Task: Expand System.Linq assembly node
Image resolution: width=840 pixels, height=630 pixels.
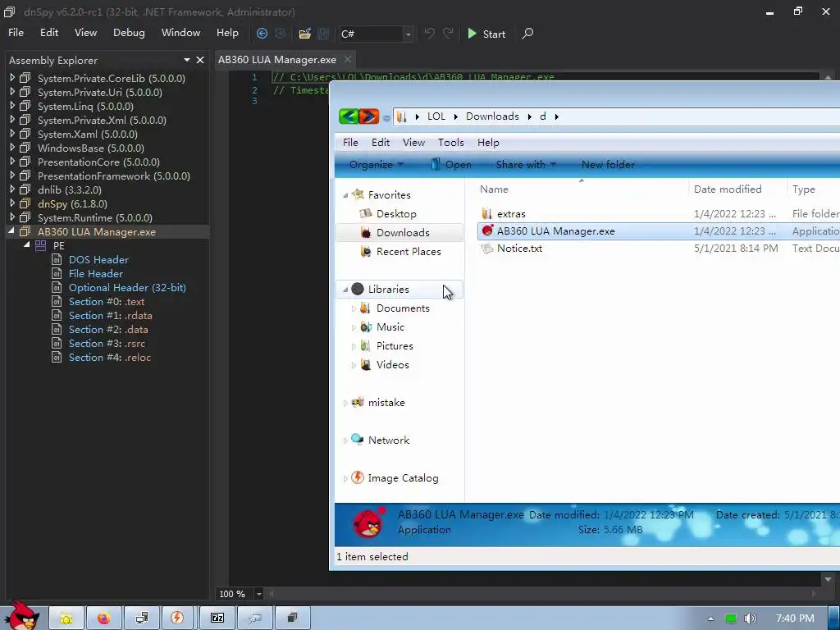Action: tap(12, 106)
